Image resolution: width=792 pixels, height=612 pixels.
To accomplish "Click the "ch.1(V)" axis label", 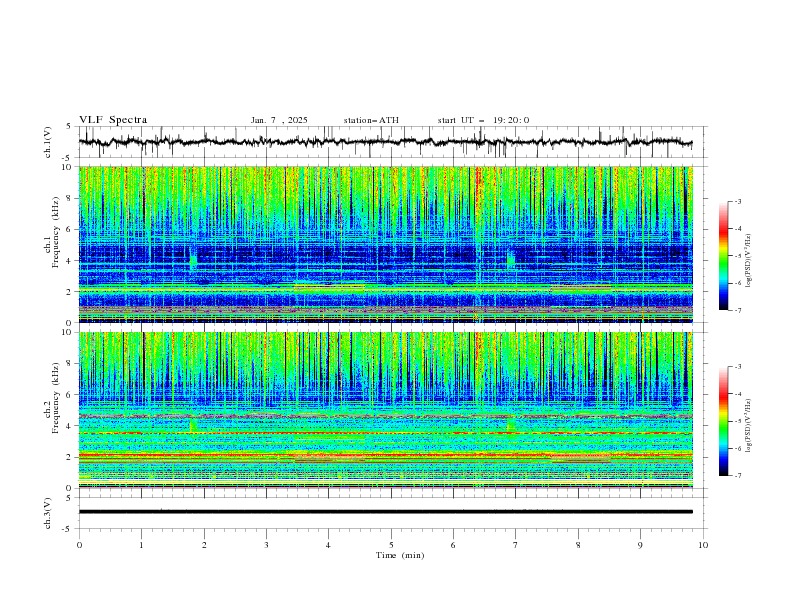I will pyautogui.click(x=48, y=142).
